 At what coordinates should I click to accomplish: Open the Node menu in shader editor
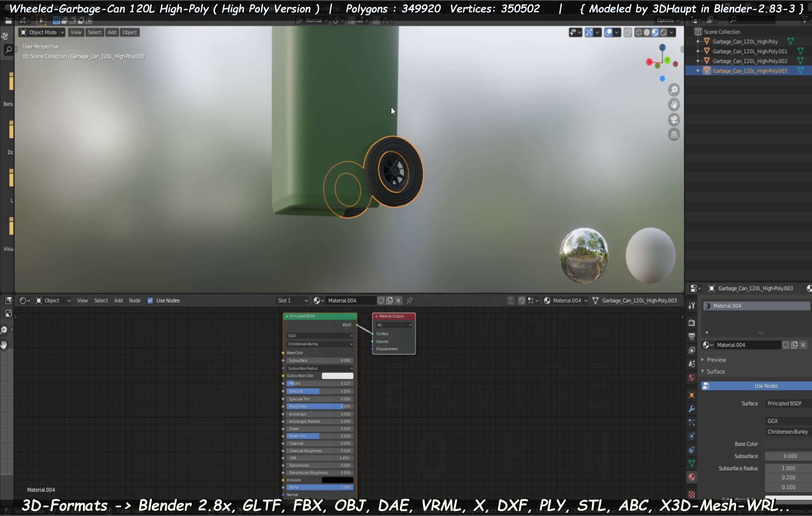[x=134, y=300]
